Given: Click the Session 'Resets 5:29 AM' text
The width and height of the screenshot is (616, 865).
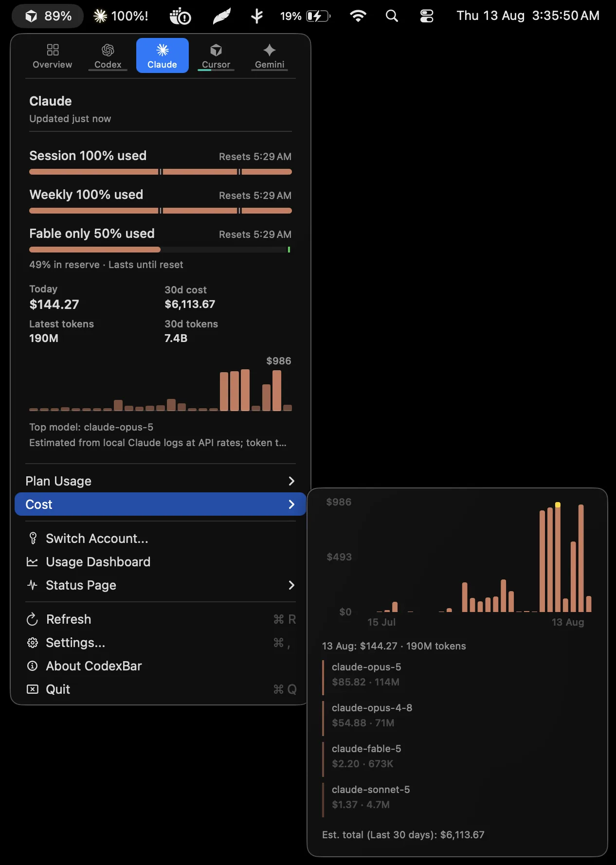Looking at the screenshot, I should click(x=255, y=157).
